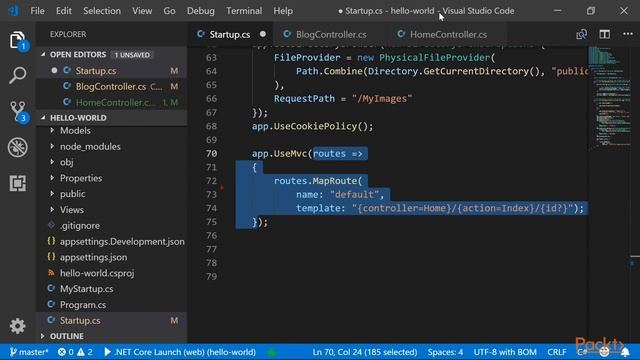The height and width of the screenshot is (360, 640).
Task: Collapse the Open Editors section
Action: [78, 55]
